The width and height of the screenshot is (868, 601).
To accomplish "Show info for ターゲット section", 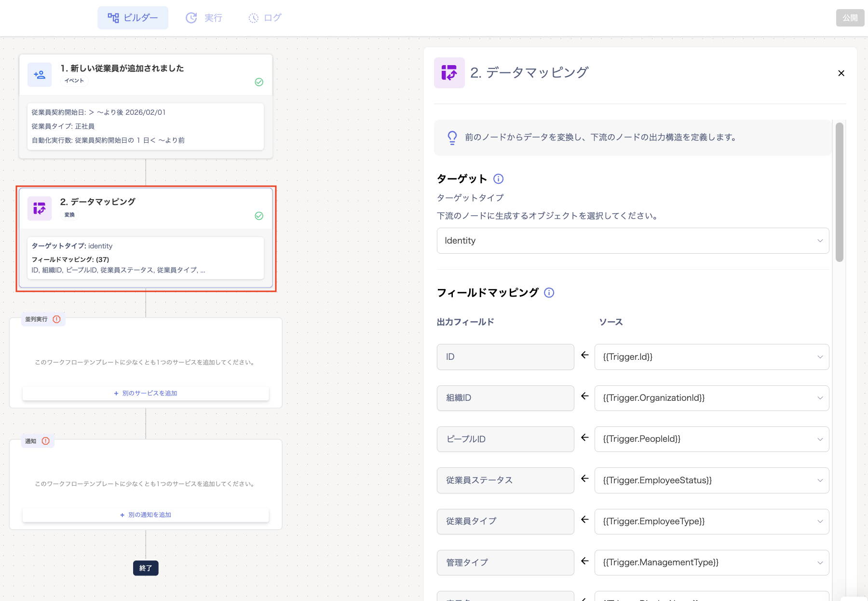I will pos(499,179).
